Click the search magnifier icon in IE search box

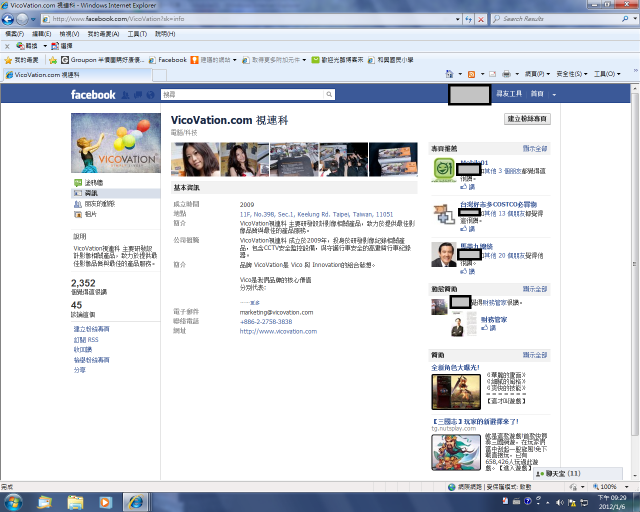pos(625,19)
